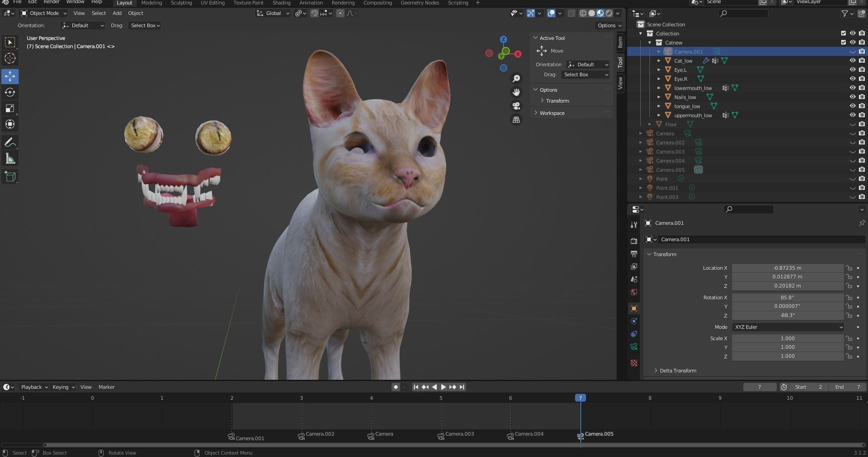Screen dimensions: 868x457
Task: Open the Object Data camera properties tab
Action: tap(634, 347)
